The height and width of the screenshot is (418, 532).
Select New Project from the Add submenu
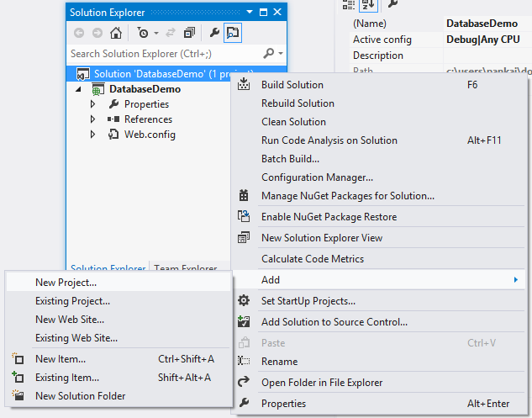point(119,283)
